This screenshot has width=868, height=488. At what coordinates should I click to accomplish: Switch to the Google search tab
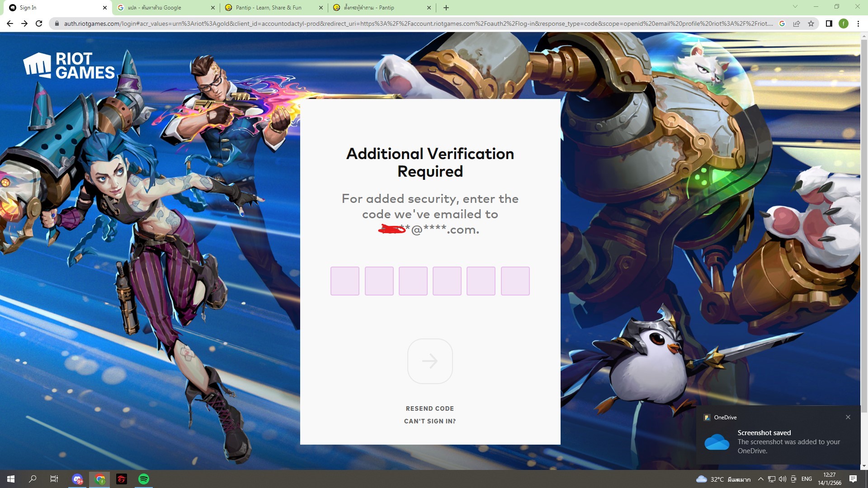tap(165, 8)
